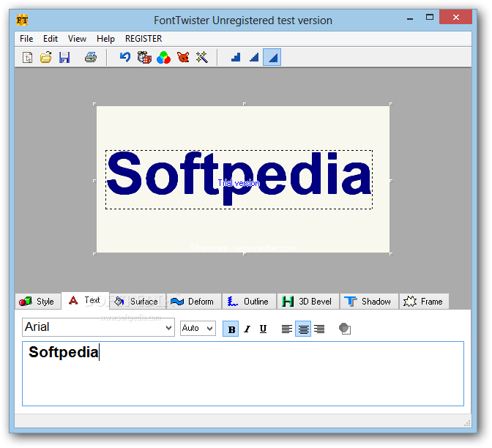This screenshot has width=492, height=448.
Task: Toggle bold formatting
Action: click(231, 329)
